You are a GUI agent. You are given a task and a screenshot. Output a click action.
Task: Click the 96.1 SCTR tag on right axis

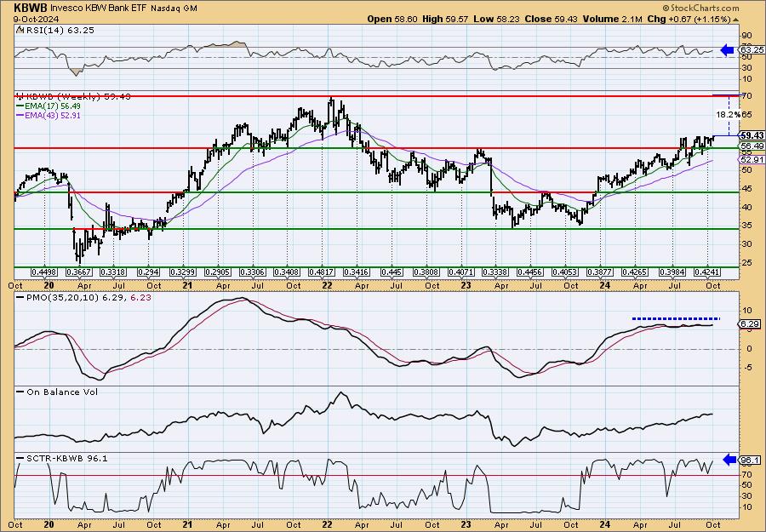(751, 460)
